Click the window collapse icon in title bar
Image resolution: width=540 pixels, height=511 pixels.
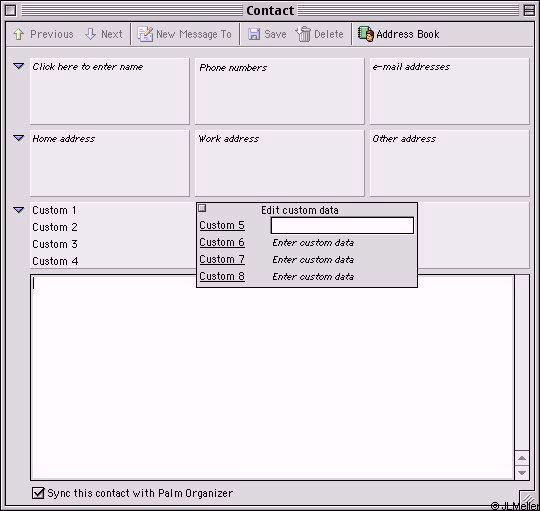click(x=529, y=10)
